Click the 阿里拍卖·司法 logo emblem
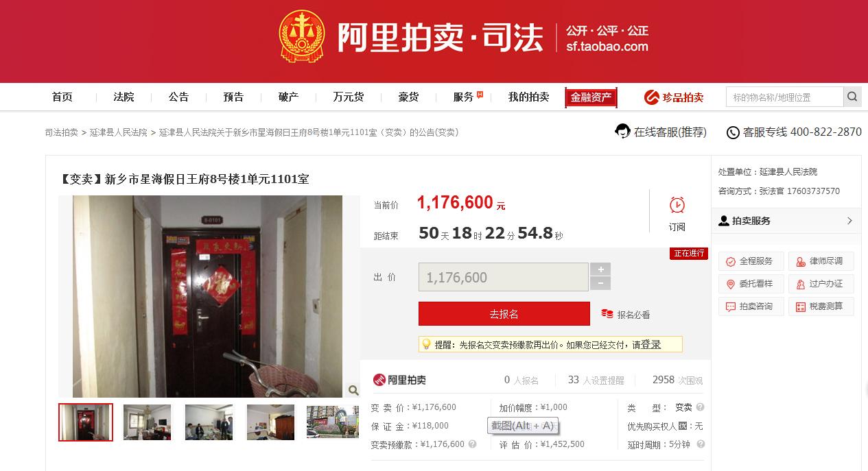The width and height of the screenshot is (868, 471). (303, 37)
